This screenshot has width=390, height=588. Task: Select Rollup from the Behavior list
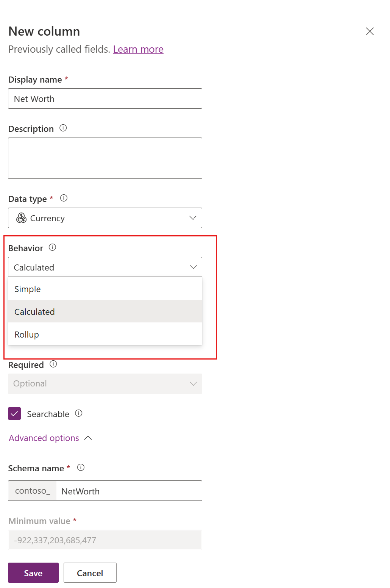point(27,334)
